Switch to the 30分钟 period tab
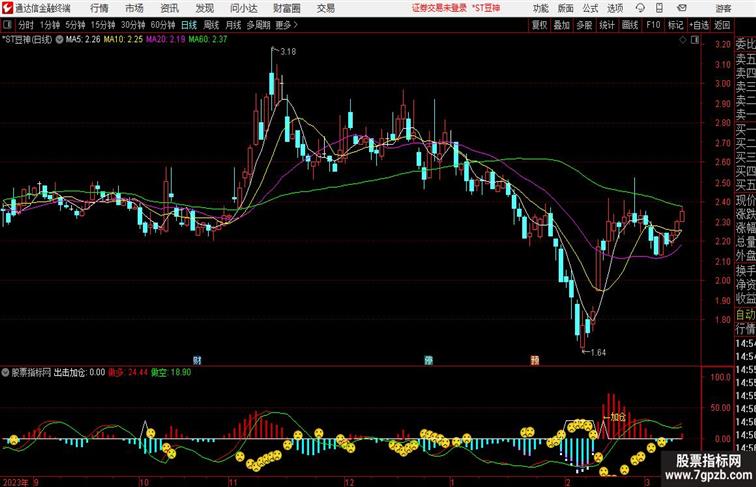Image resolution: width=756 pixels, height=487 pixels. pos(133,25)
